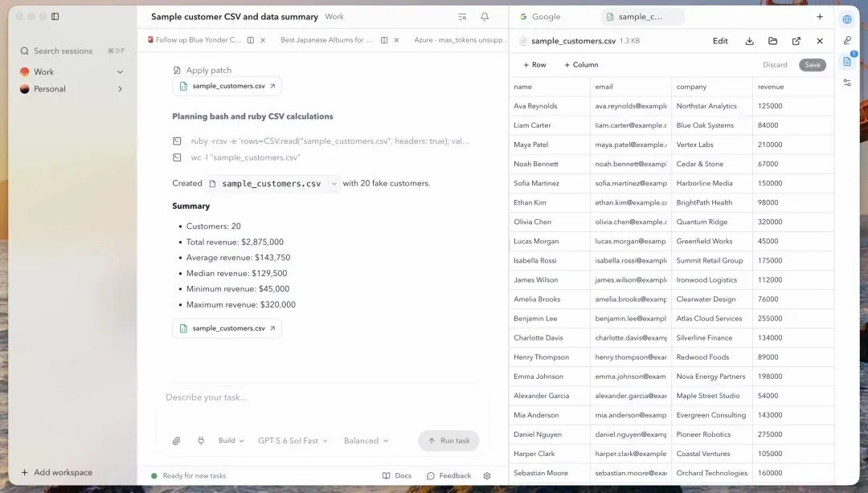This screenshot has height=493, width=868.
Task: Open CSV in external window icon
Action: (x=796, y=41)
